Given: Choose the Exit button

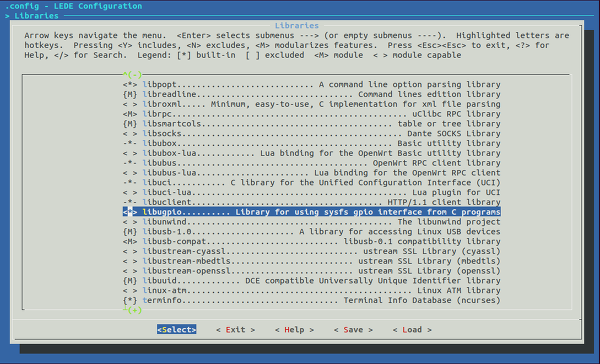Looking at the screenshot, I should [235, 330].
